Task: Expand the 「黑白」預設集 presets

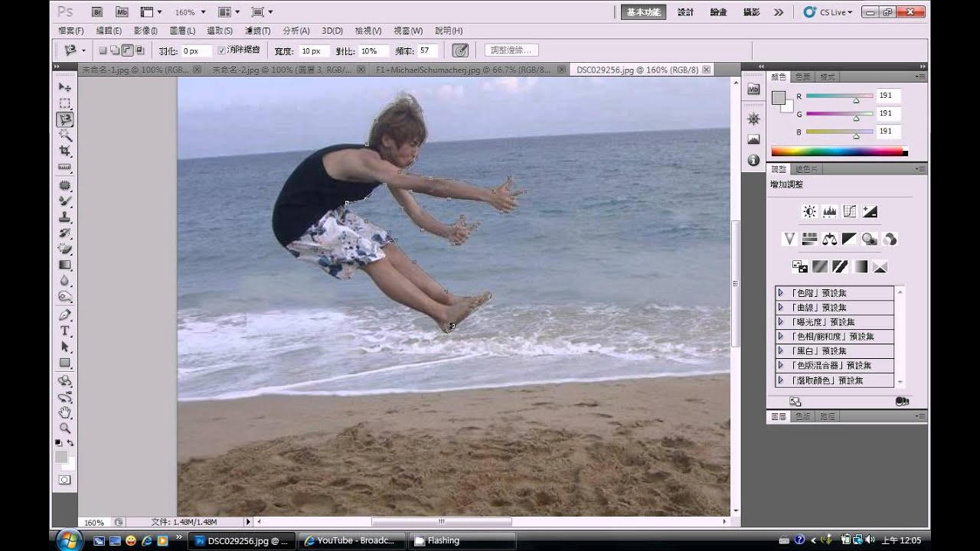Action: click(x=781, y=351)
